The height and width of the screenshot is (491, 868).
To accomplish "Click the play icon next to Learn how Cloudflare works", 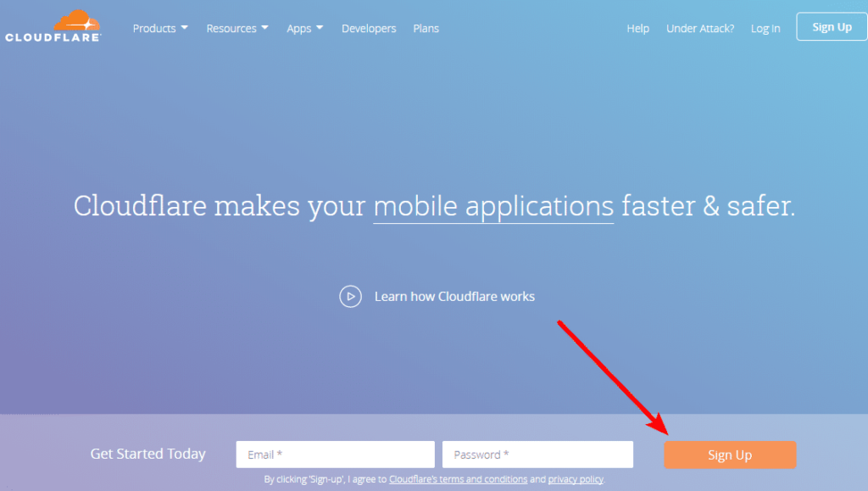I will tap(350, 296).
